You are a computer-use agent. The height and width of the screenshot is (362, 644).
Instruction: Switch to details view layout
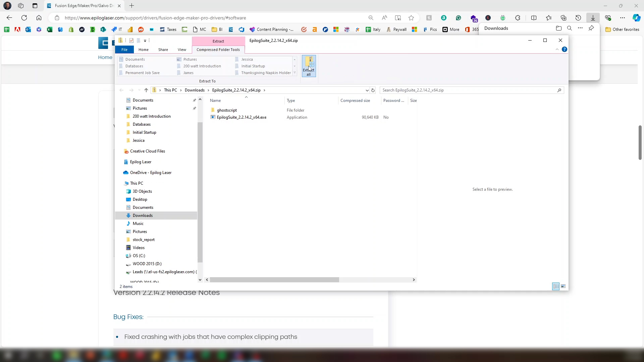pyautogui.click(x=556, y=286)
